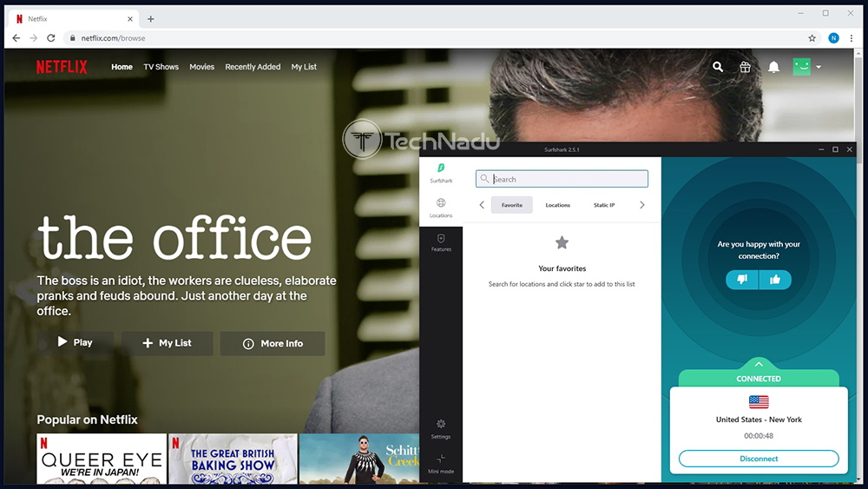Open Recently Added section
Viewport: 868px width, 489px height.
pyautogui.click(x=253, y=67)
